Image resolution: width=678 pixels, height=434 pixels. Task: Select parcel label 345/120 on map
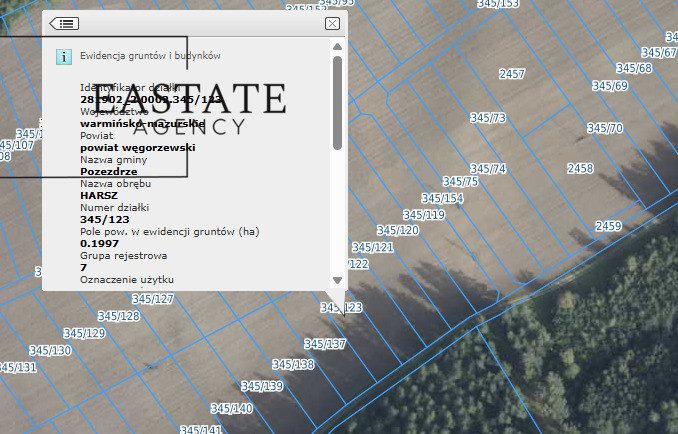(398, 230)
